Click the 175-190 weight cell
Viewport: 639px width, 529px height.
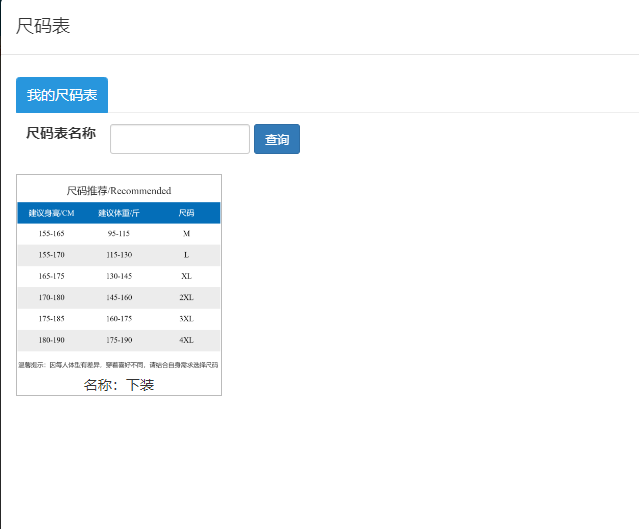click(119, 340)
